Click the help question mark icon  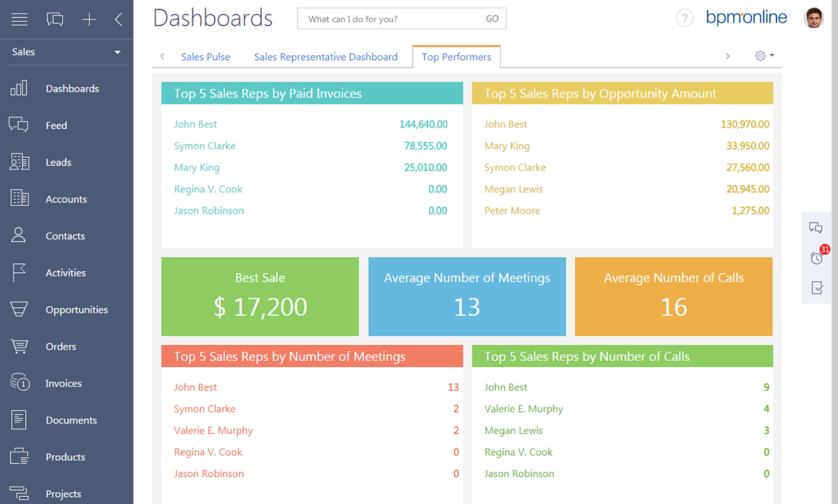[684, 19]
